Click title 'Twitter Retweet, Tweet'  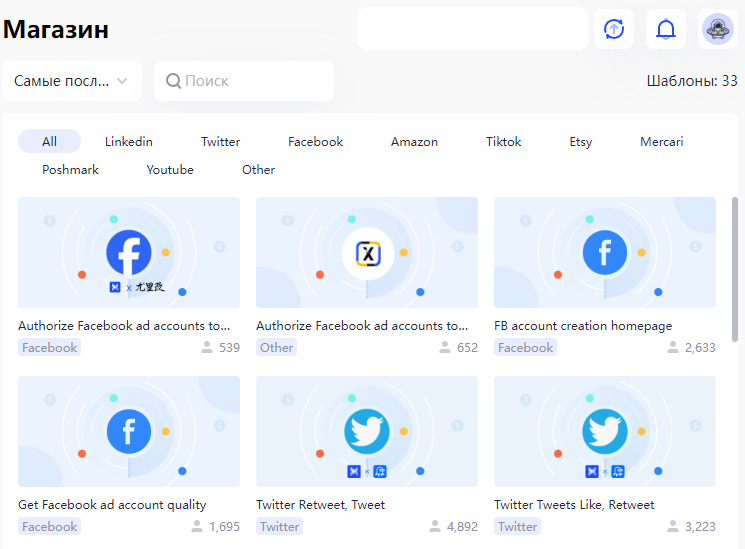pyautogui.click(x=320, y=505)
